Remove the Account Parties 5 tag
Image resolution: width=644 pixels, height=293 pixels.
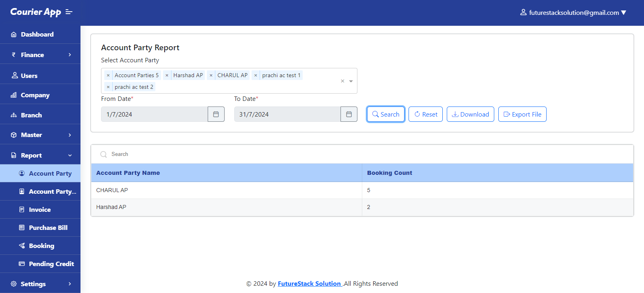tap(108, 75)
